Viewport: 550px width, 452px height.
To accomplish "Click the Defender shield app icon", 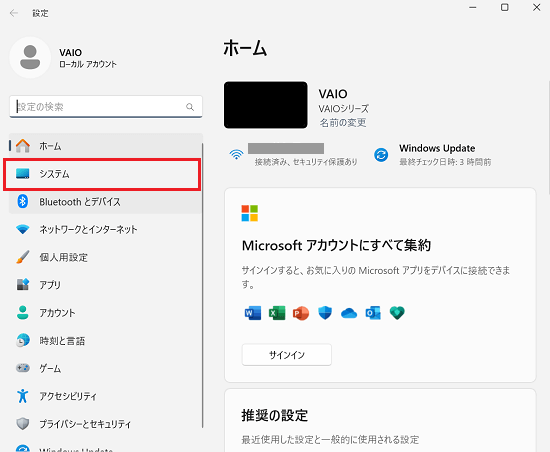I will (x=325, y=313).
